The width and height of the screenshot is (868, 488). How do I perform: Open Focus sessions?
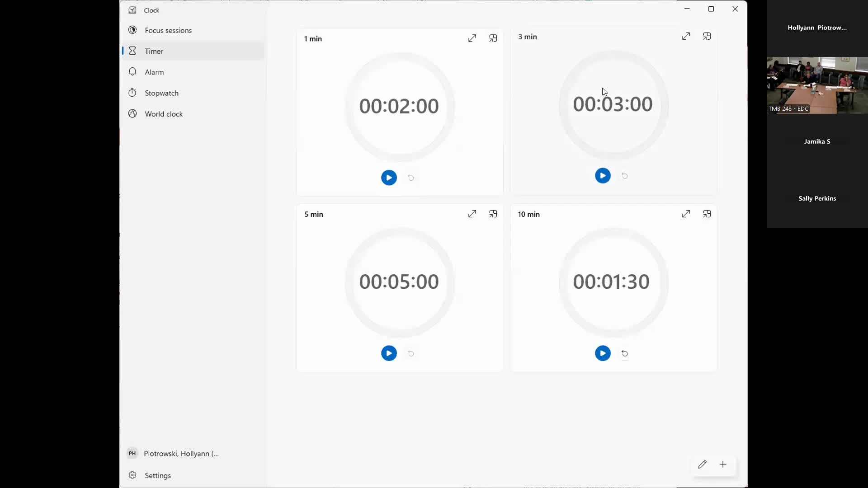tap(168, 30)
